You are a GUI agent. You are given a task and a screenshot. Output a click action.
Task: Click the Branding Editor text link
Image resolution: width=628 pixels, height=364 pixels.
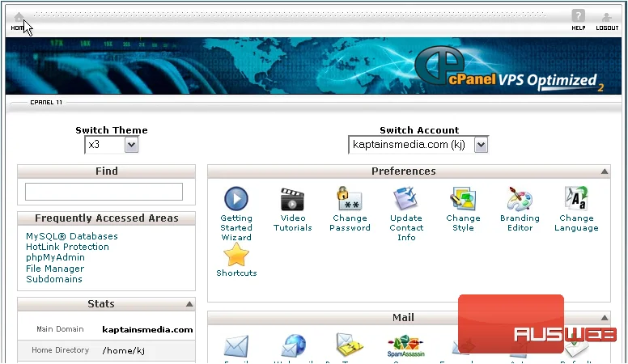520,223
